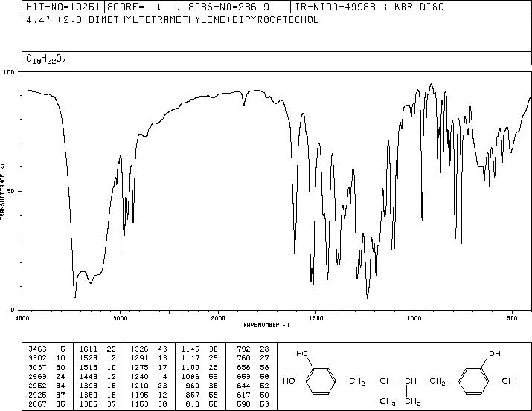Viewport: 532px width, 411px height.
Task: Click the upper-left HO label in structure
Action: 302,353
